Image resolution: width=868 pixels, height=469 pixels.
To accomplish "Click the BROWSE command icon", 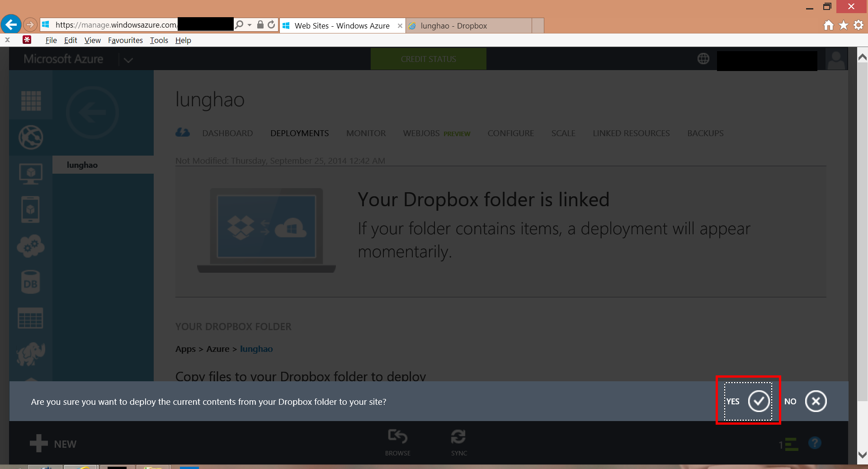I will coord(398,442).
